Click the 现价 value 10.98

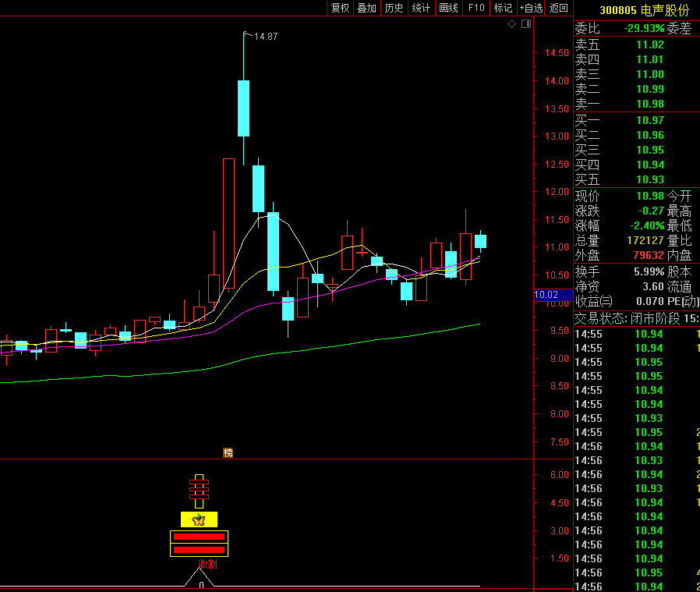[650, 196]
